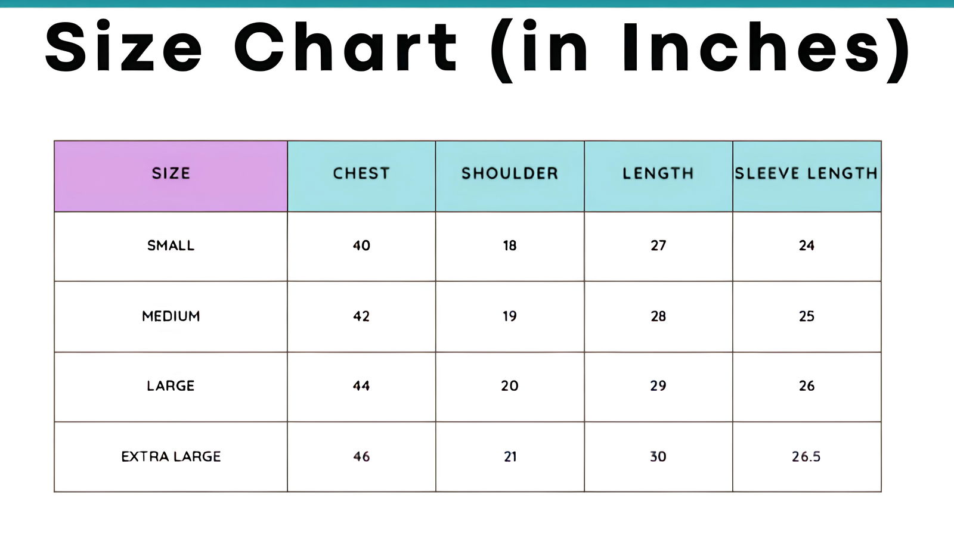This screenshot has height=560, width=954.
Task: Click the Small sleeve length value 24
Action: (x=807, y=245)
